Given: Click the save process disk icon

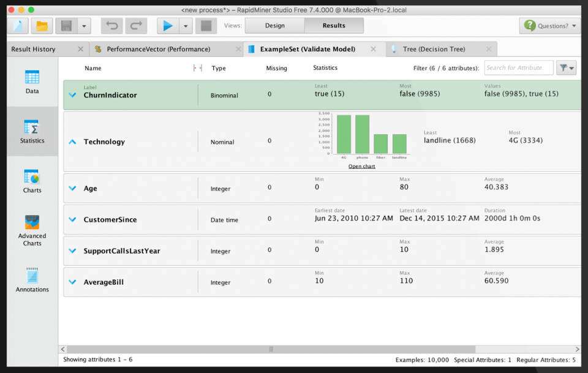Looking at the screenshot, I should click(66, 26).
